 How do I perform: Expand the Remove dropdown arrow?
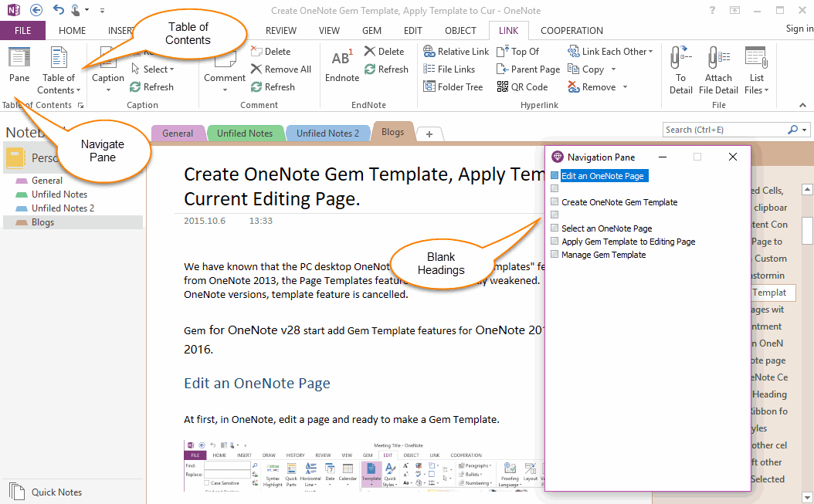[x=625, y=86]
